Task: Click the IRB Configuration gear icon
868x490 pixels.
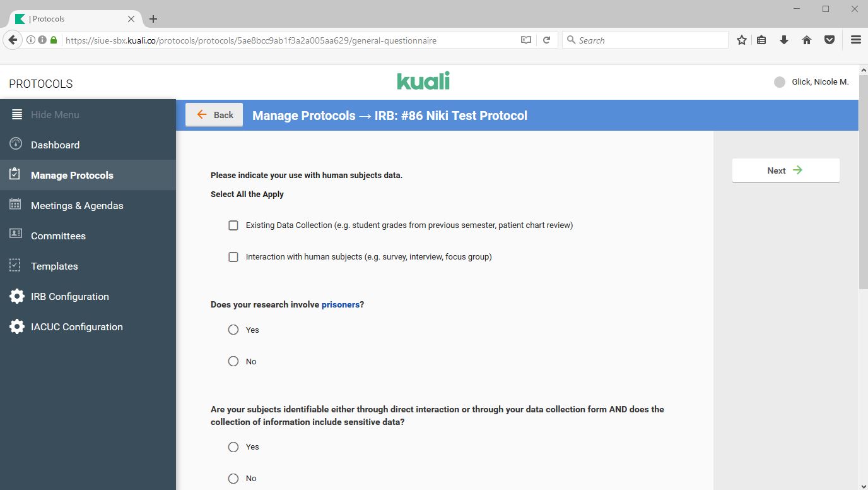Action: pos(16,296)
